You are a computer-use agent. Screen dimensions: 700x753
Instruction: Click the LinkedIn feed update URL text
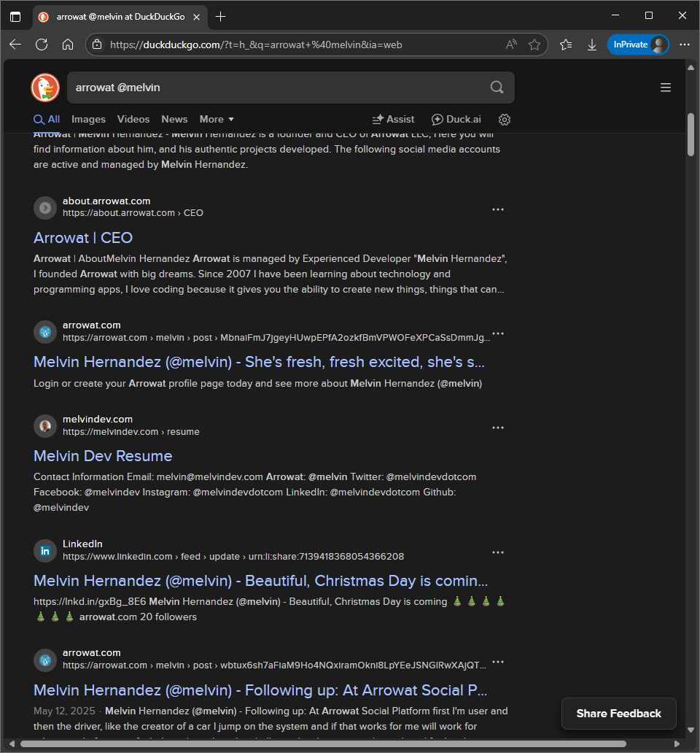click(x=233, y=557)
